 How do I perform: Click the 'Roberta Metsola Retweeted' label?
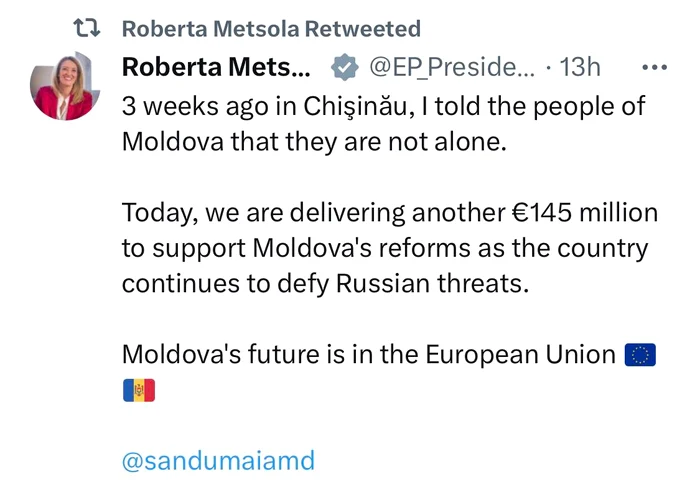(x=271, y=29)
